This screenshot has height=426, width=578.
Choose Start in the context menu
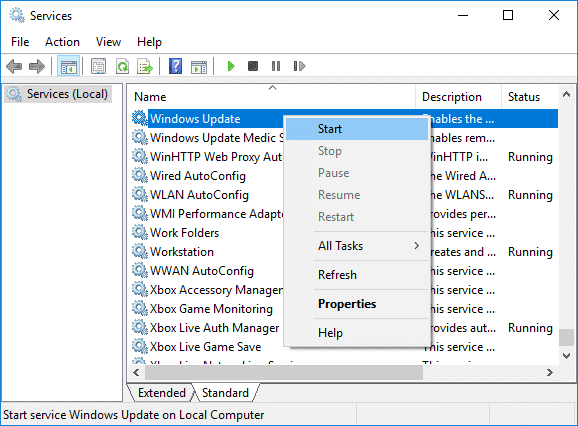(x=357, y=129)
